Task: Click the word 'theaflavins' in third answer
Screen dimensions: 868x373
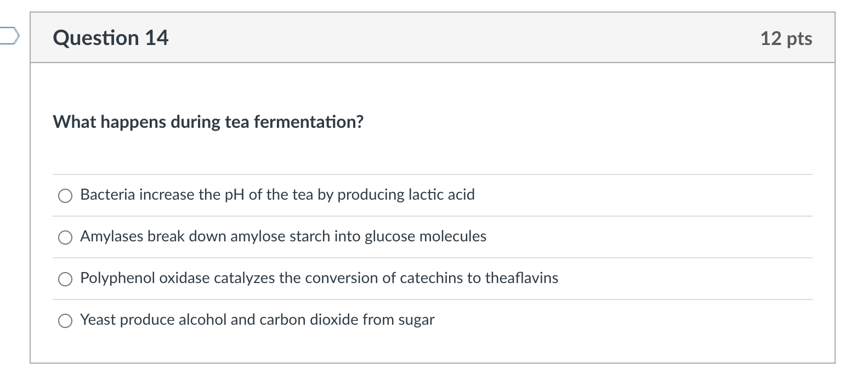Action: tap(521, 278)
